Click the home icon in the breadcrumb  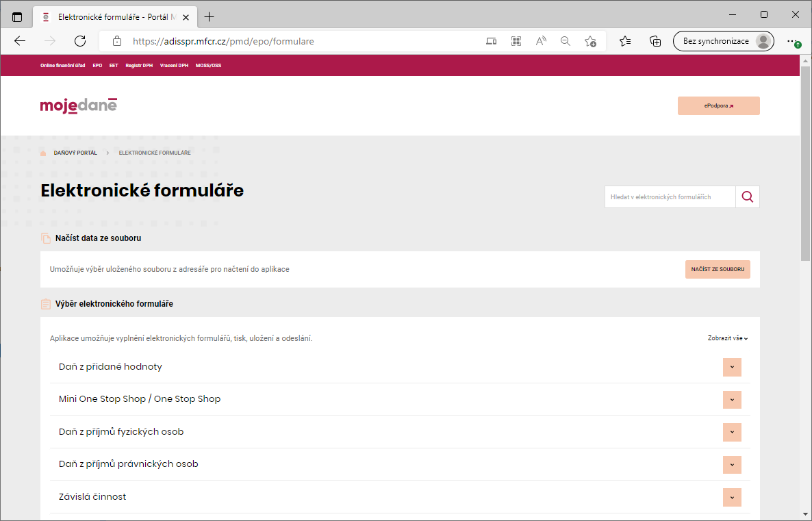tap(44, 153)
